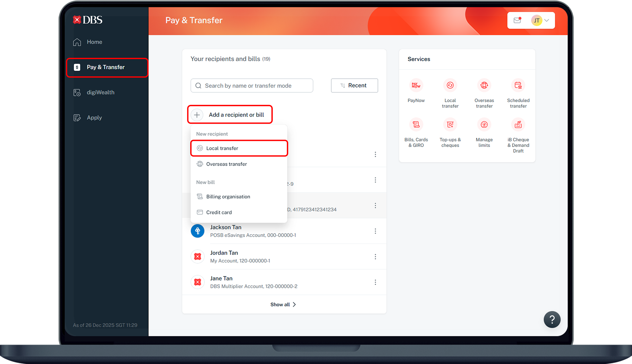
Task: Sort recipients by Recent
Action: tap(354, 86)
